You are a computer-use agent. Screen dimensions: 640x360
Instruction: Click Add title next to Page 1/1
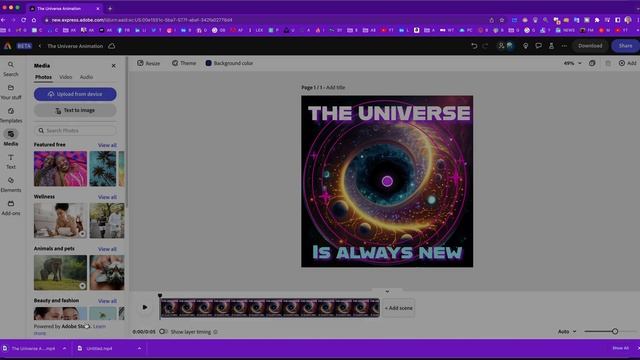pyautogui.click(x=336, y=87)
